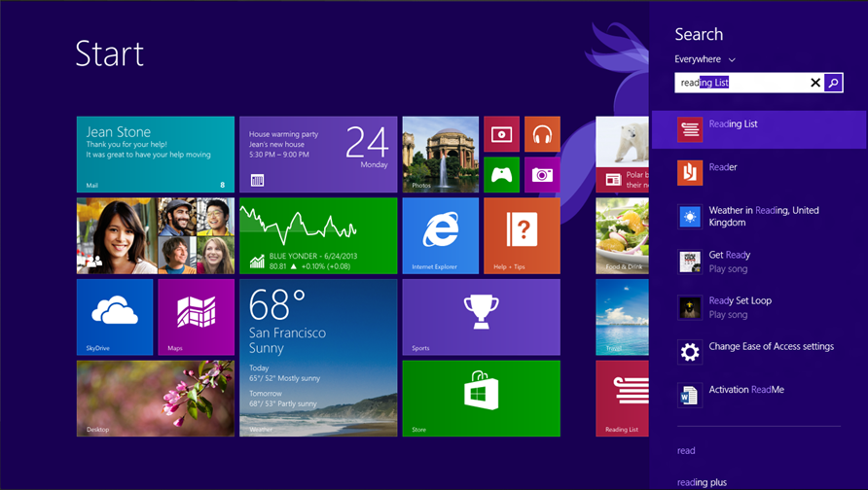Open the SkyDrive tile
Viewport: 868px width, 490px height.
coord(115,317)
